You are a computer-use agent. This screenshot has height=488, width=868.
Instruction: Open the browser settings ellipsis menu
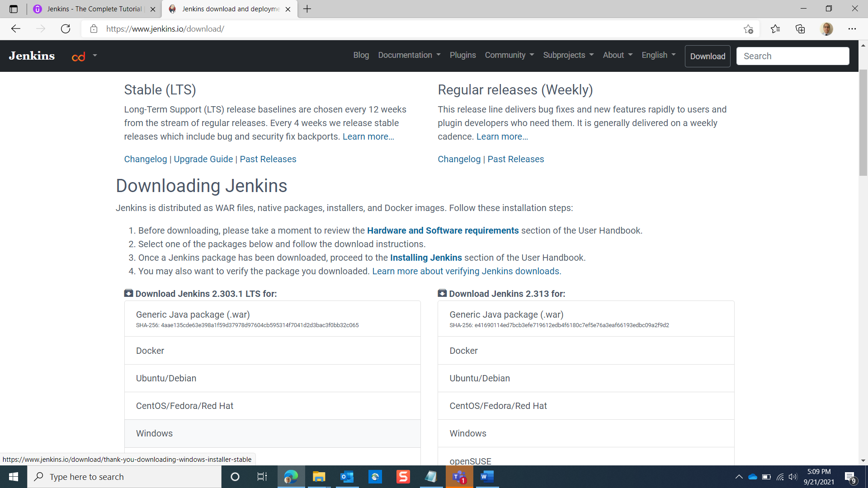852,29
